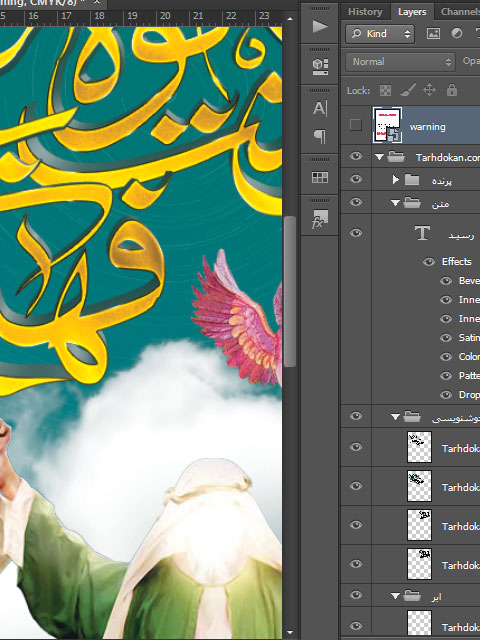Screen dimensions: 480x640
Task: Click the پرنده group folder icon
Action: (412, 180)
